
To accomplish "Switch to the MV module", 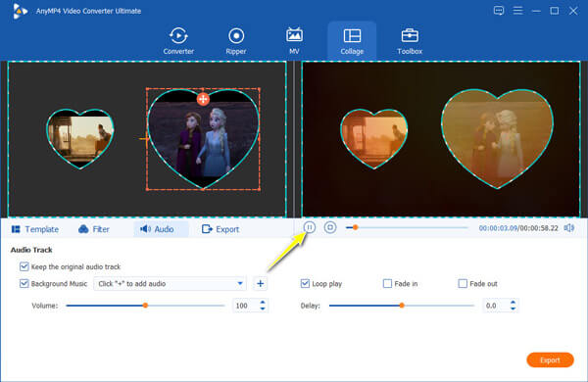I will tap(294, 41).
